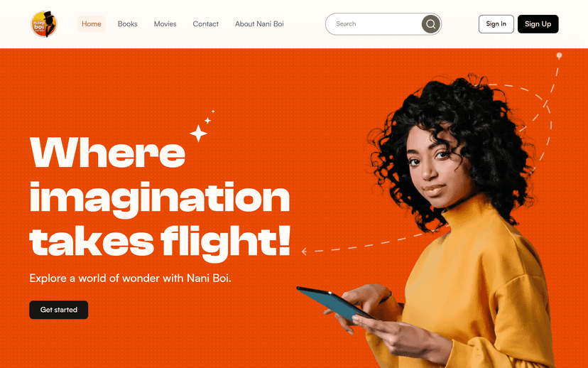Go to the Books page
This screenshot has height=368, width=588.
128,24
